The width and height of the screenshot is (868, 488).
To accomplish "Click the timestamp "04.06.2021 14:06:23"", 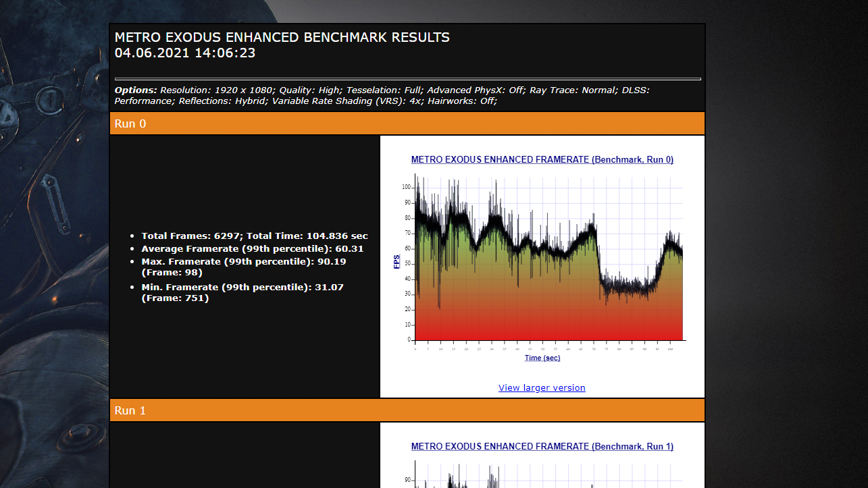I will (x=185, y=53).
